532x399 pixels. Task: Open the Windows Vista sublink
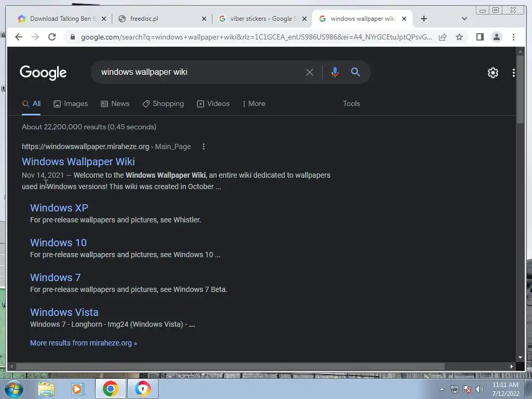(64, 312)
